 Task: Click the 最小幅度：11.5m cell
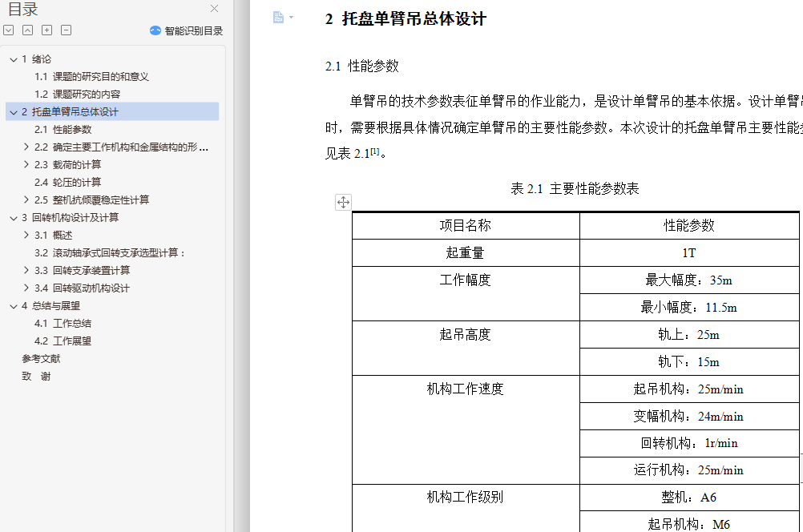click(x=689, y=307)
